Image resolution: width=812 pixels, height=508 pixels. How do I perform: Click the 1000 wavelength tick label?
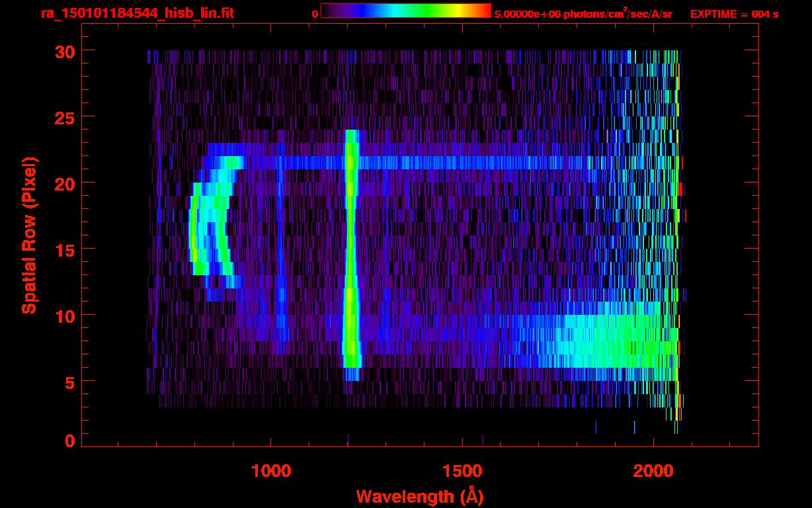tap(271, 471)
